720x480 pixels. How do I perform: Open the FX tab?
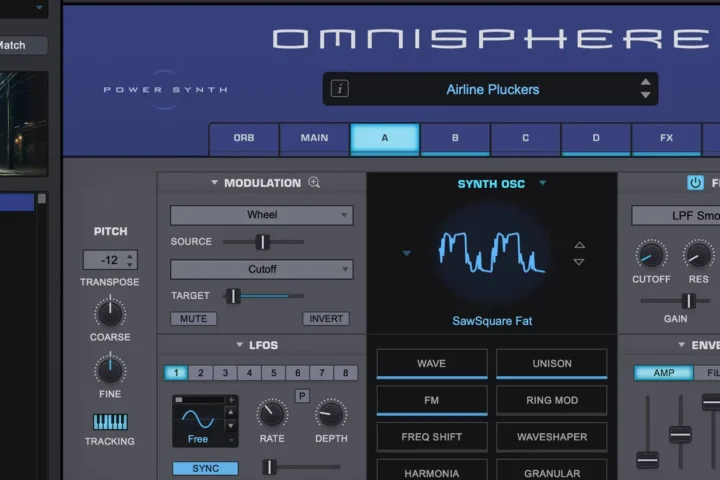[x=666, y=138]
